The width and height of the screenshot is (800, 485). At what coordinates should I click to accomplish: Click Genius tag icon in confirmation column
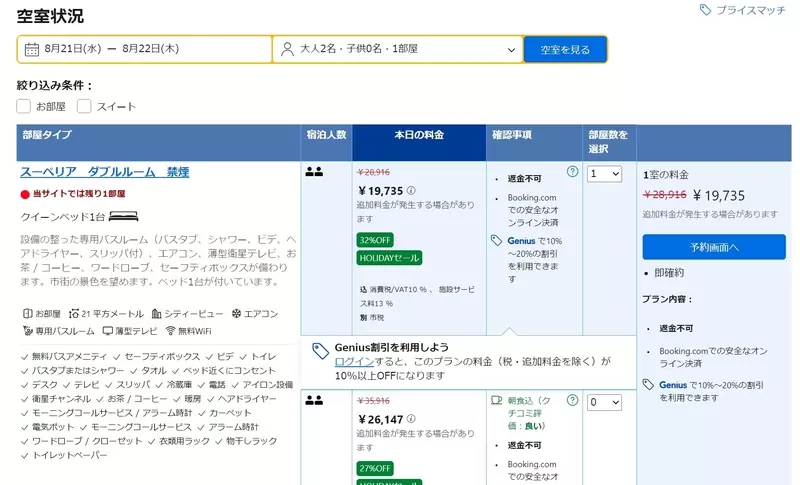point(496,240)
